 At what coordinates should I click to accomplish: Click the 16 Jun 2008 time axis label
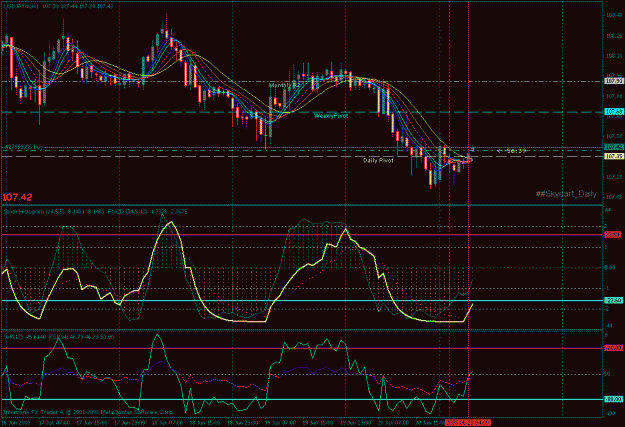pos(16,423)
